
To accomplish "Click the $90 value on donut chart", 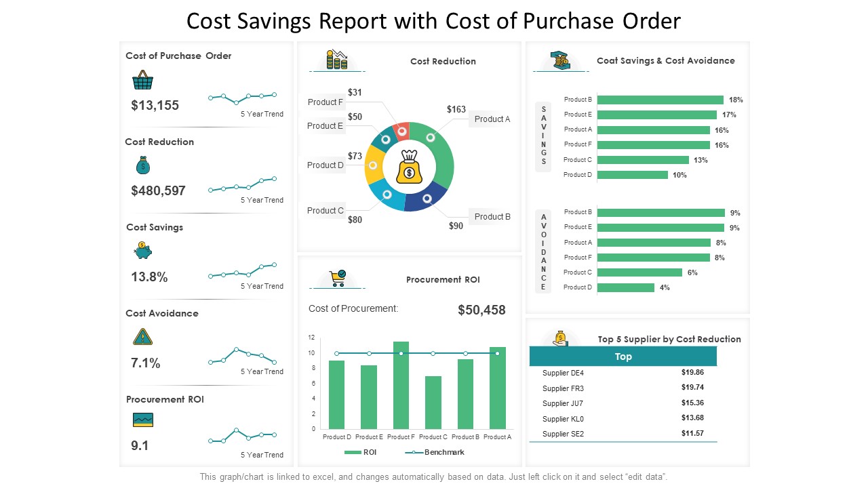I will click(456, 226).
